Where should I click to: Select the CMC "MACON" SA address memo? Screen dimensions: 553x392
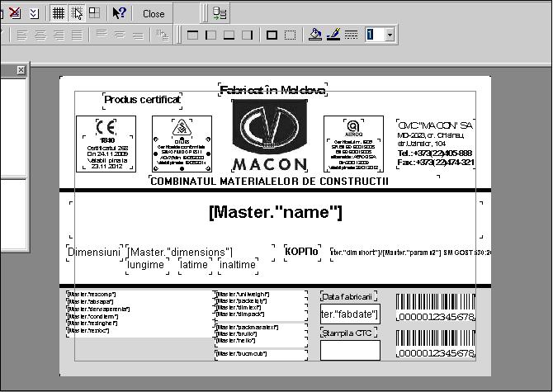coord(436,144)
